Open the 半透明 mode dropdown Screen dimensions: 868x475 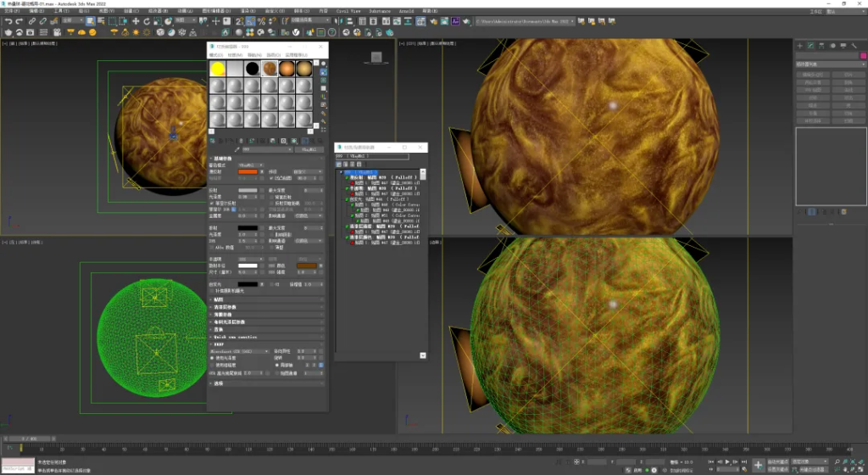click(250, 259)
